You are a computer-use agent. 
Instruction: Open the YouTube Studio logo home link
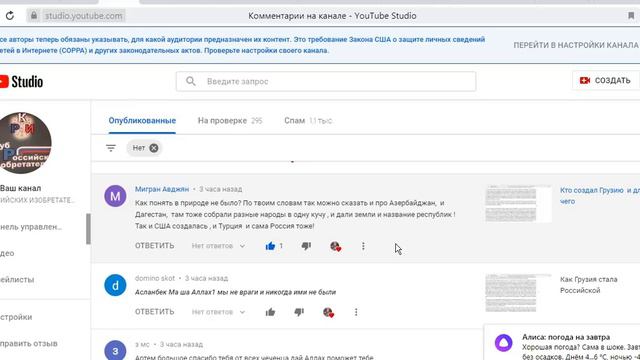[x=21, y=82]
